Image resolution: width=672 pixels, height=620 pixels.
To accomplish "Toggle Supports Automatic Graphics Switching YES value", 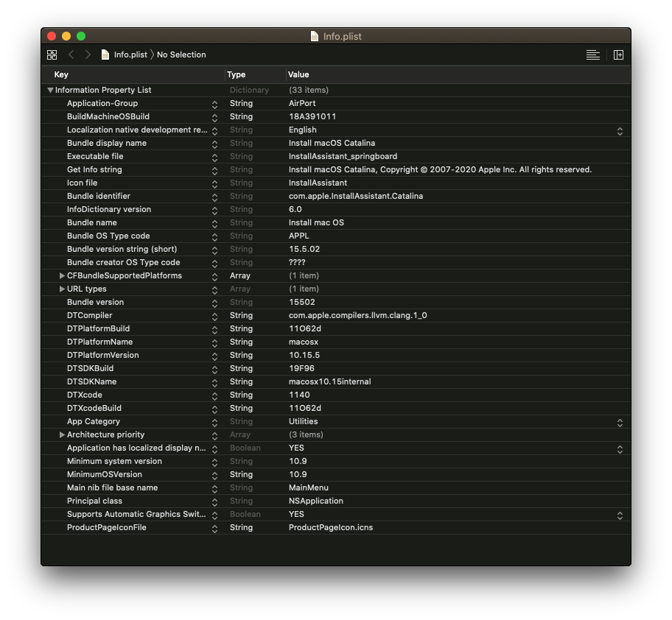I will click(x=620, y=515).
